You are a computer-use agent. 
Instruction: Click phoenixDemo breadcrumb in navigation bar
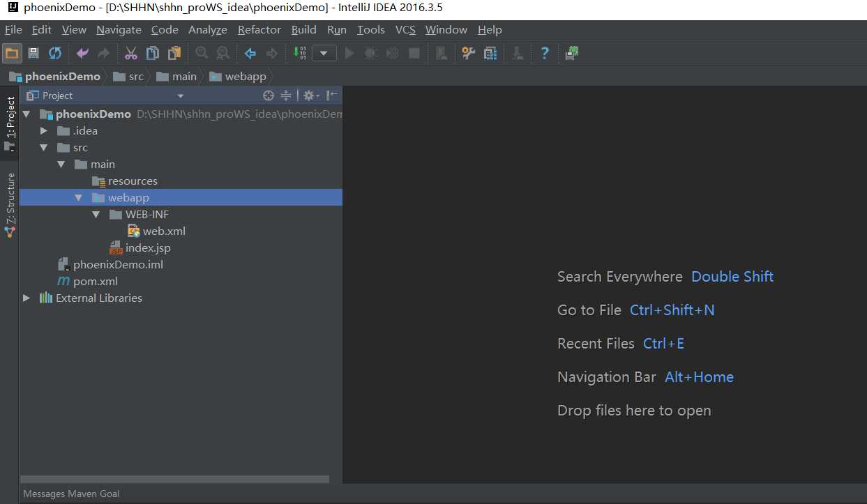pyautogui.click(x=55, y=77)
